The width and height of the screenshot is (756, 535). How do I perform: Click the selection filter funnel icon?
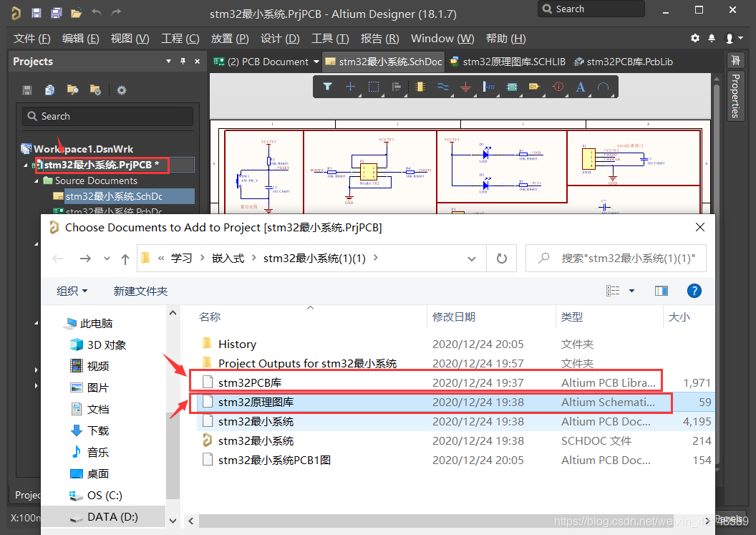[x=327, y=87]
